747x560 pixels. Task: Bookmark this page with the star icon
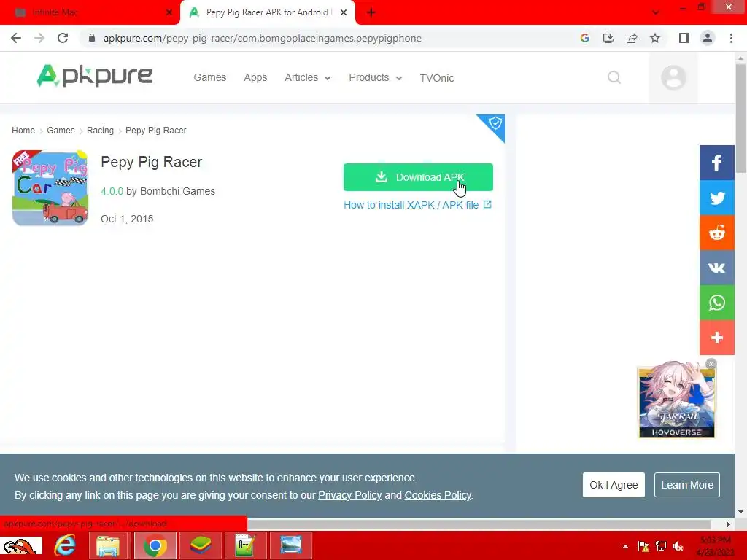(x=655, y=38)
